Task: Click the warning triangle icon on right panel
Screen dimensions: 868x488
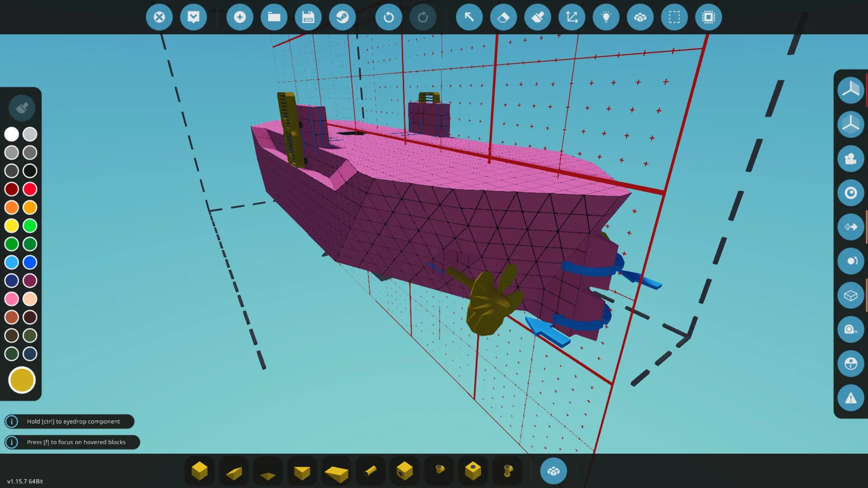Action: click(850, 398)
